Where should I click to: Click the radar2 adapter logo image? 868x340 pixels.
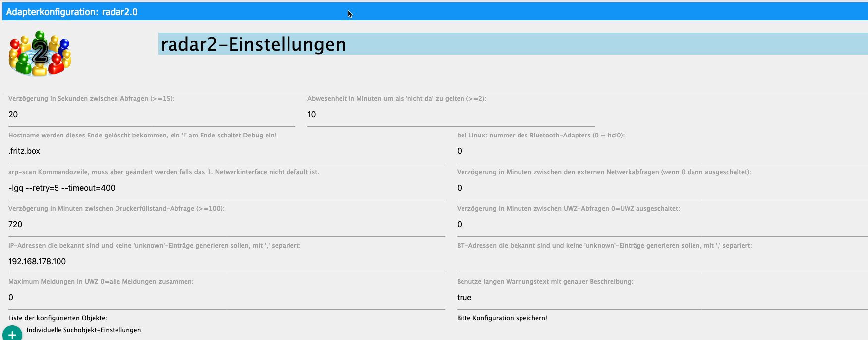[x=40, y=54]
